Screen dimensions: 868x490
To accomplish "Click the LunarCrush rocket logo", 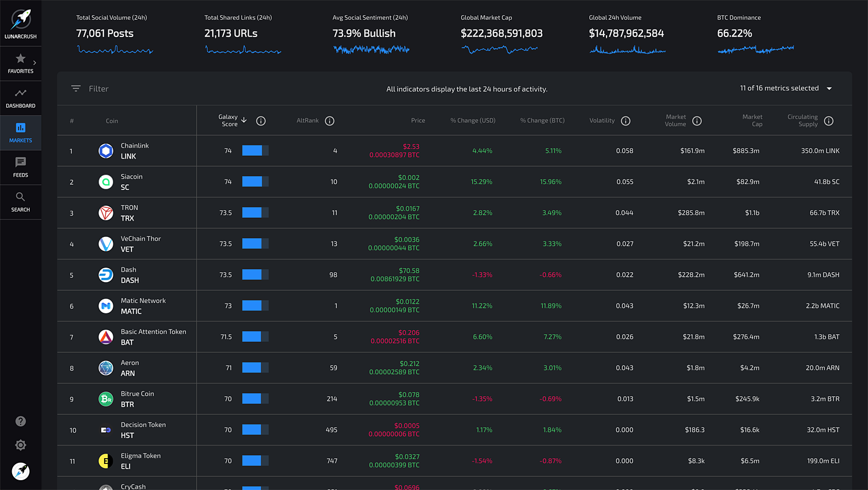I will click(x=21, y=20).
